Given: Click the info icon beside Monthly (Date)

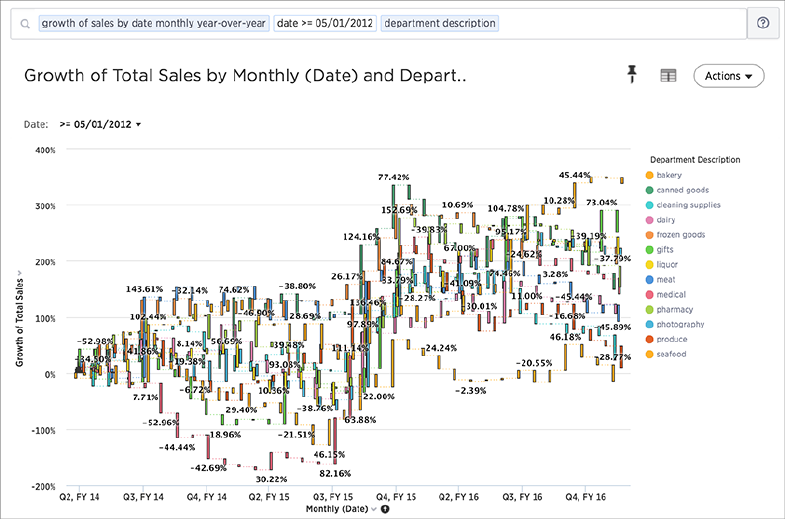Looking at the screenshot, I should pyautogui.click(x=384, y=509).
